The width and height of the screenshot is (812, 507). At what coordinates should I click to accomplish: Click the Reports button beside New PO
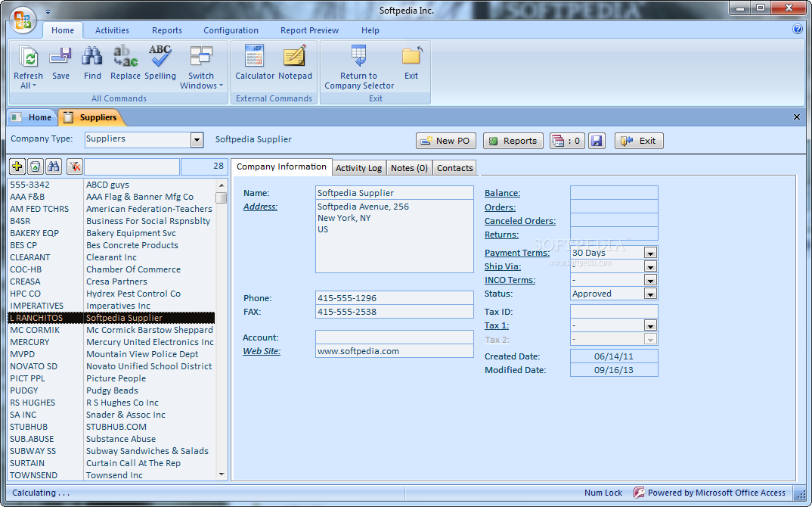(x=513, y=141)
